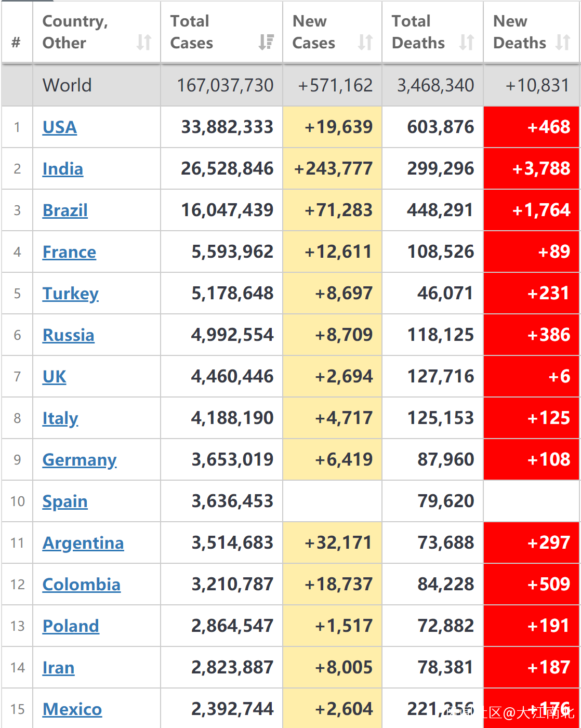Open the Colombia country page
Screen dimensions: 581x728
(x=82, y=585)
